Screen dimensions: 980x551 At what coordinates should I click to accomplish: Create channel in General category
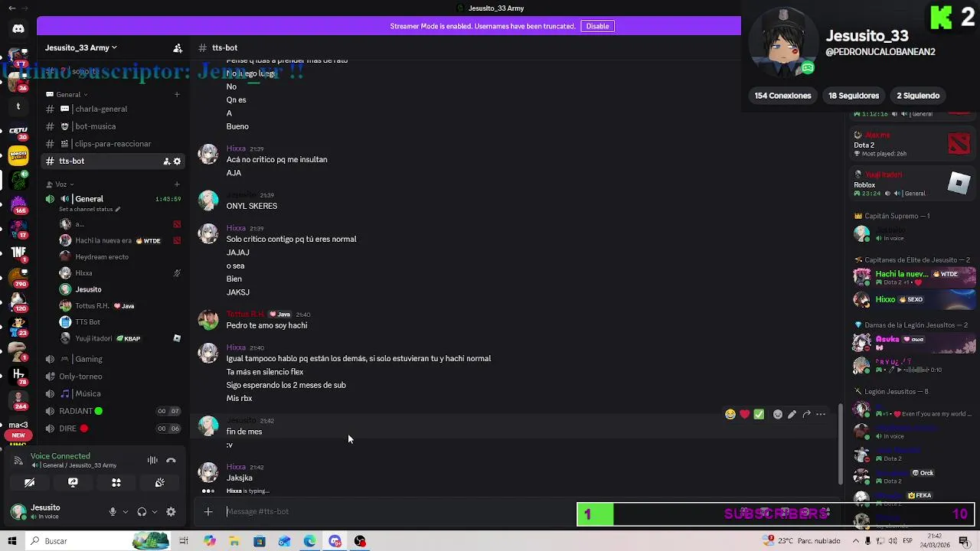click(177, 95)
